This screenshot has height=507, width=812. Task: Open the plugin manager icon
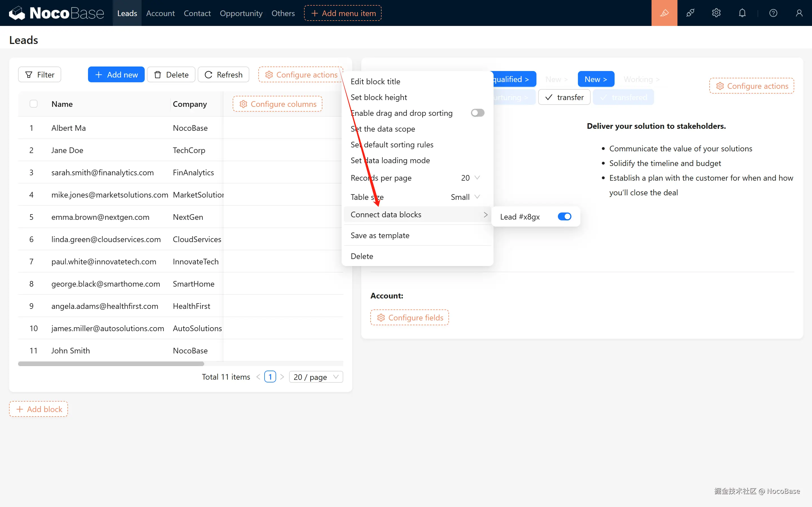pyautogui.click(x=690, y=13)
